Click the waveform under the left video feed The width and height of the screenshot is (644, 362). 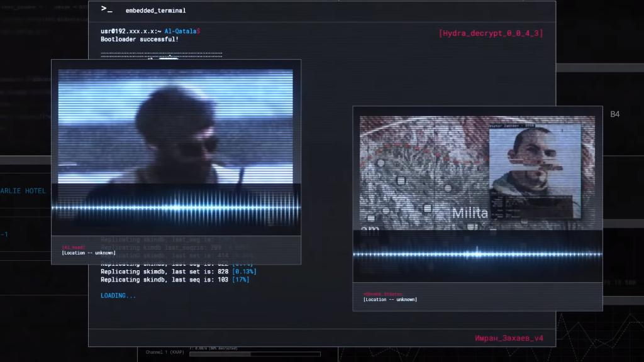pos(176,207)
